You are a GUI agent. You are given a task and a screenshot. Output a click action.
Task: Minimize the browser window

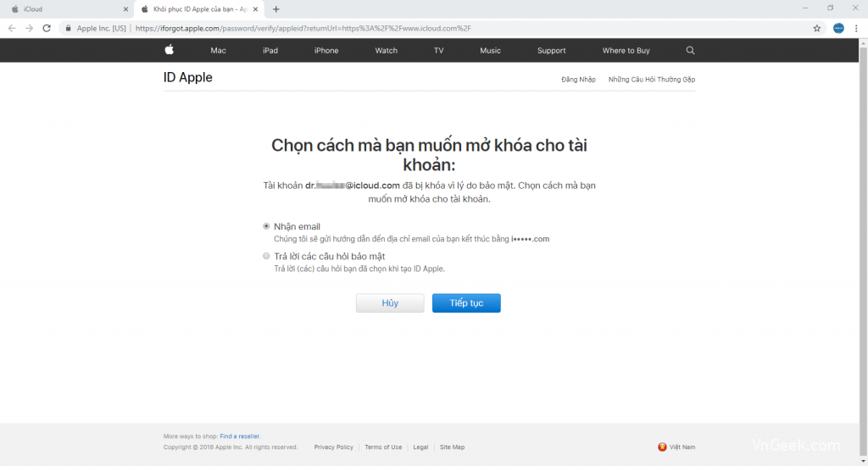coord(805,8)
